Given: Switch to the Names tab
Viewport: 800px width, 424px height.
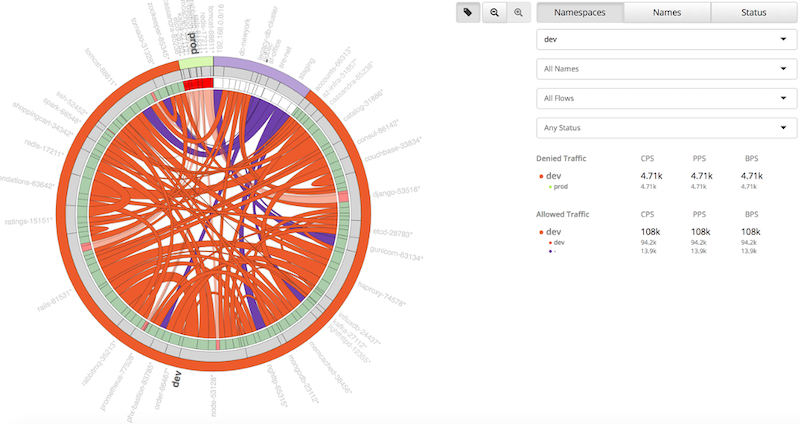Looking at the screenshot, I should 667,13.
